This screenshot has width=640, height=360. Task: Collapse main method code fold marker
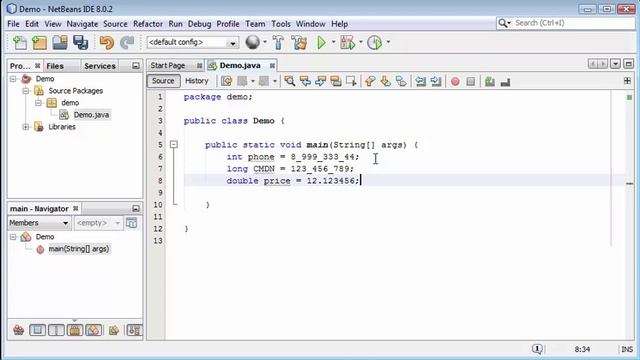[x=173, y=144]
